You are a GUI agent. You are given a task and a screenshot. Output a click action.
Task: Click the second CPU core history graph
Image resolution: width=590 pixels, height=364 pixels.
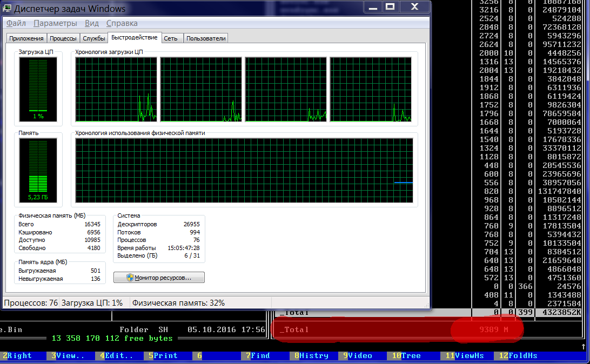click(x=201, y=89)
